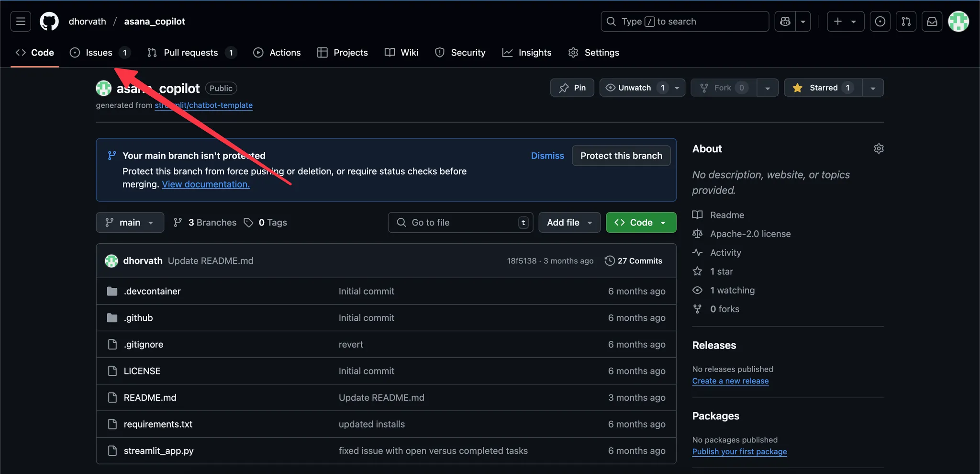This screenshot has height=474, width=980.
Task: Open the requirements.txt file
Action: click(158, 424)
